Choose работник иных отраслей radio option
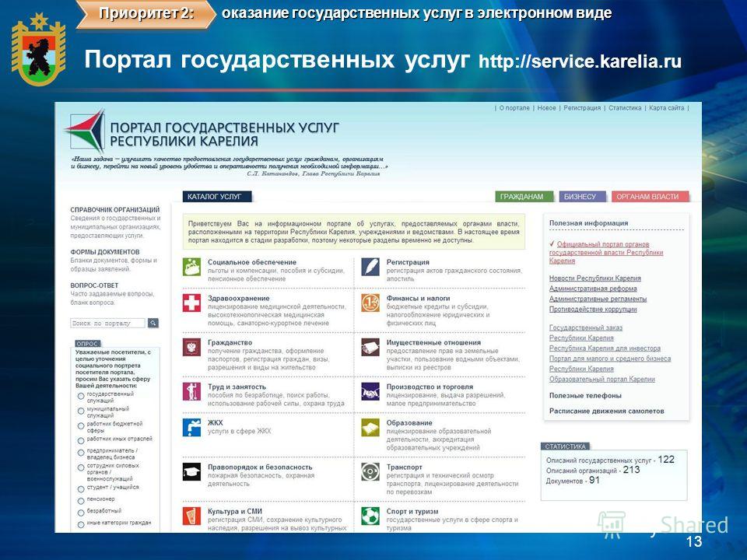The image size is (747, 560). click(81, 440)
